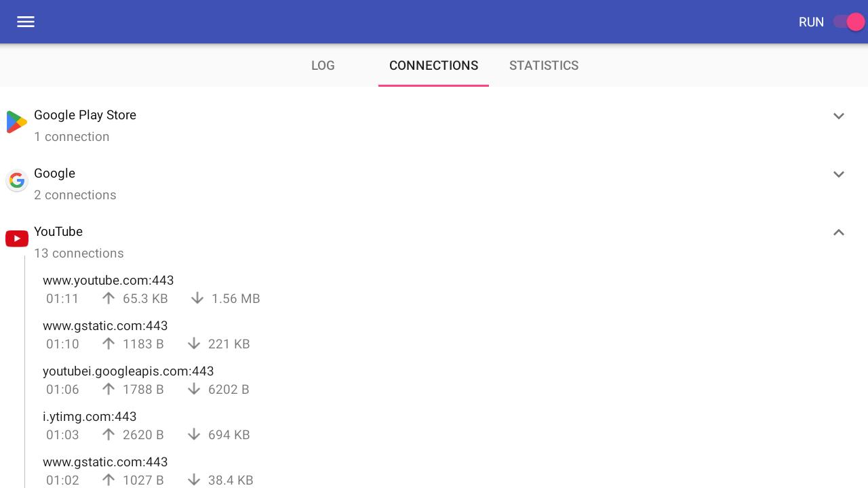
Task: Click the 01:03 duration value
Action: coord(62,435)
